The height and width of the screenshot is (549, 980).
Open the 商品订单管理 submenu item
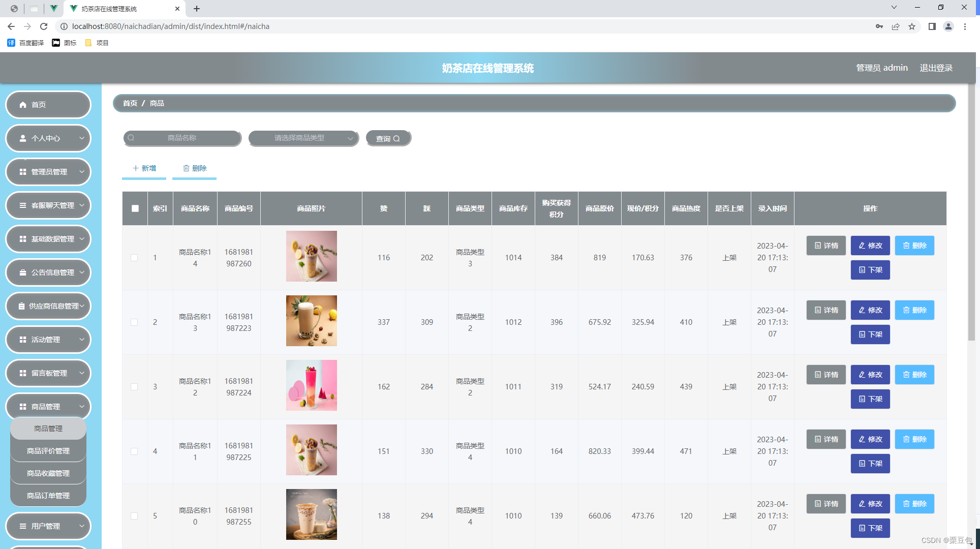[48, 496]
